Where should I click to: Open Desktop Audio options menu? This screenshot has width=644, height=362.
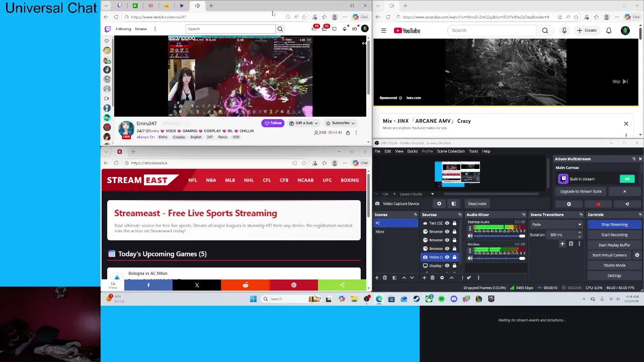tap(470, 228)
